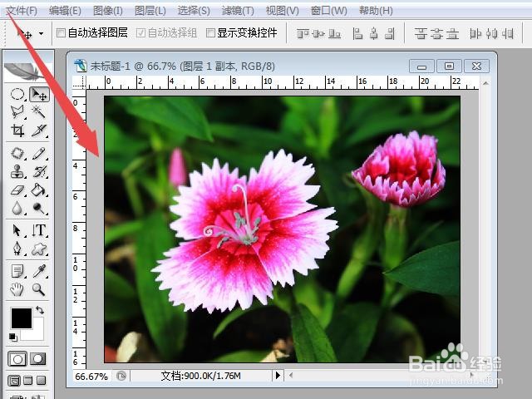
Task: Click the horizontal scrollbar left arrow
Action: pyautogui.click(x=291, y=375)
